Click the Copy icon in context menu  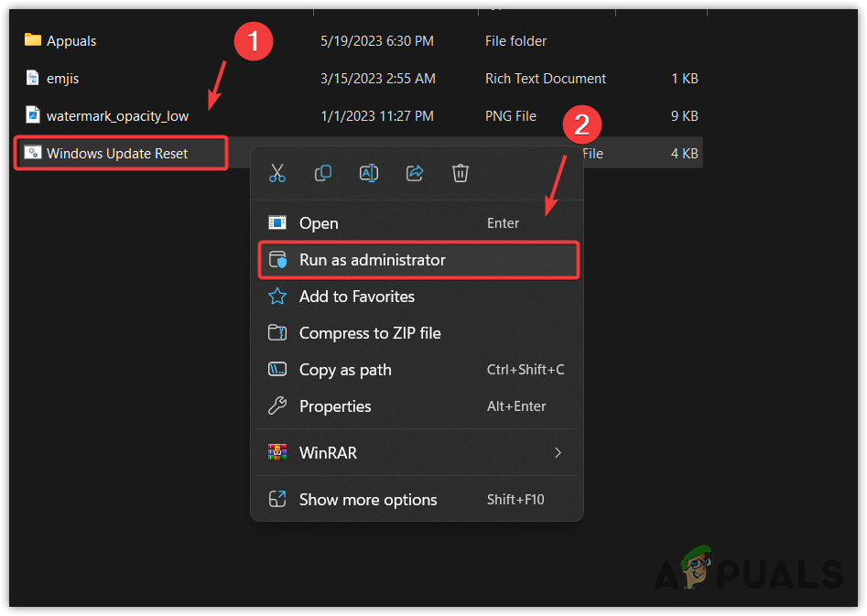[x=323, y=173]
